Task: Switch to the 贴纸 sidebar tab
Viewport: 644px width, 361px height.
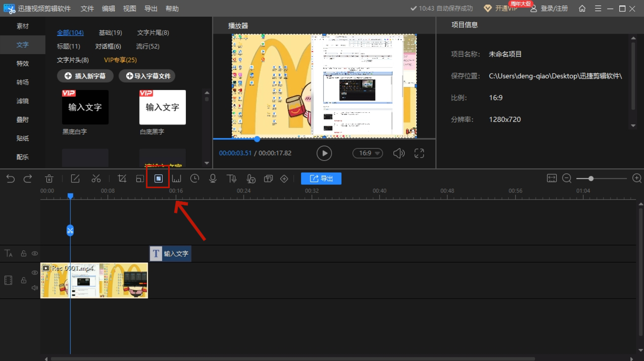Action: (x=23, y=138)
